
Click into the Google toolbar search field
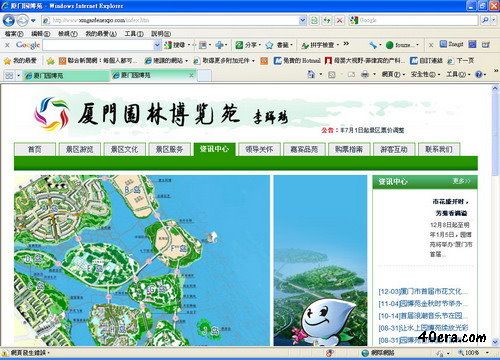98,45
